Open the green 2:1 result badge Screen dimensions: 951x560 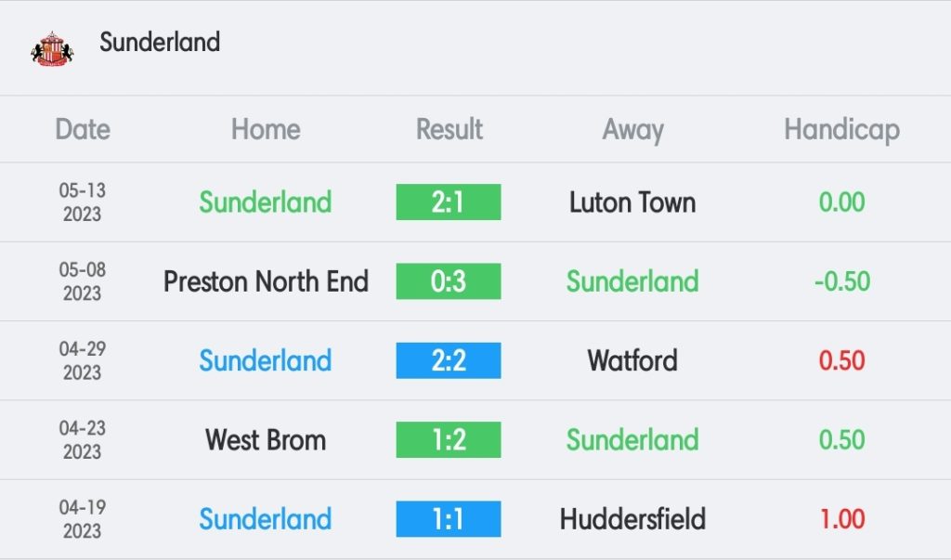tap(449, 202)
